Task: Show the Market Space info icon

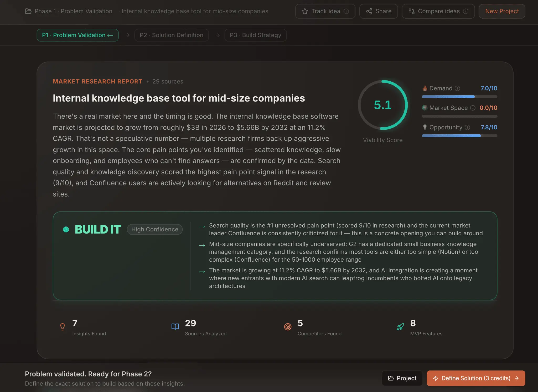Action: coord(473,108)
